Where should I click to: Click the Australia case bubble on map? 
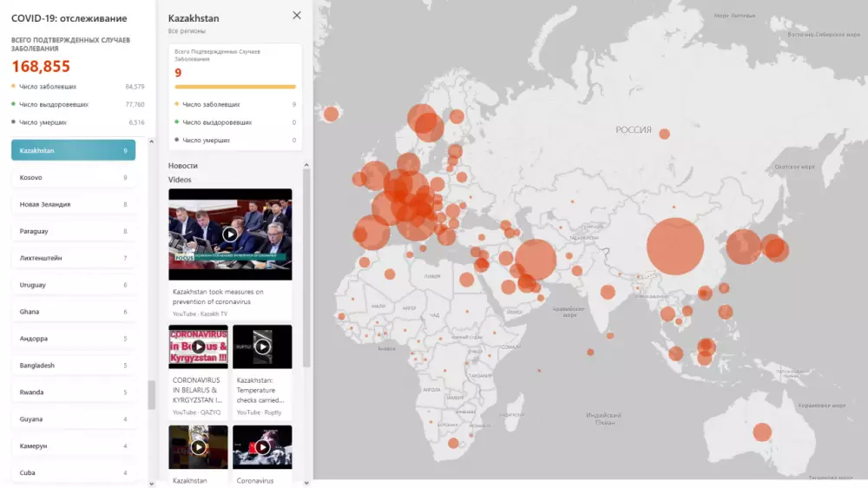pyautogui.click(x=762, y=432)
